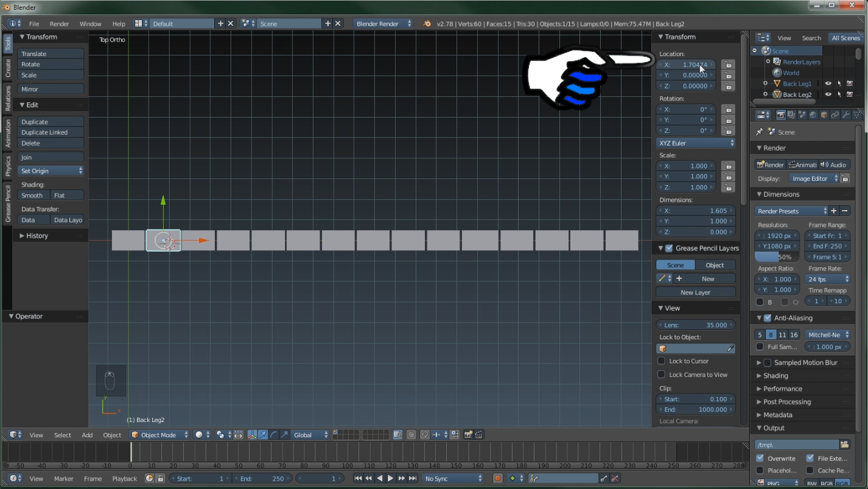
Task: Click the Smooth shading button
Action: tap(33, 195)
